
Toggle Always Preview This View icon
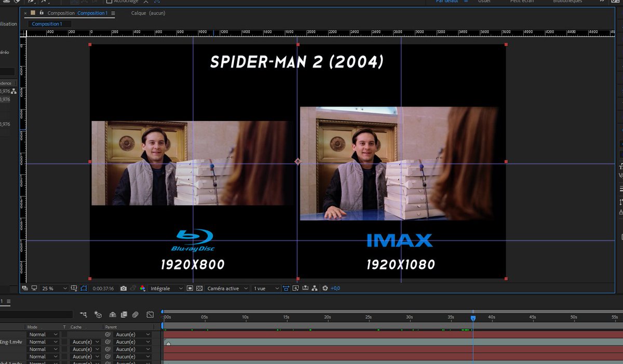pyautogui.click(x=25, y=288)
